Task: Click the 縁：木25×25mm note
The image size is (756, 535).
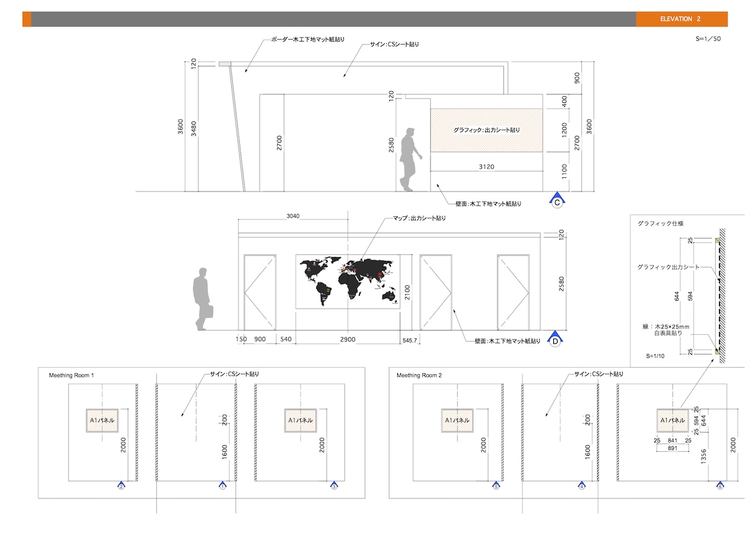Action: [666, 326]
